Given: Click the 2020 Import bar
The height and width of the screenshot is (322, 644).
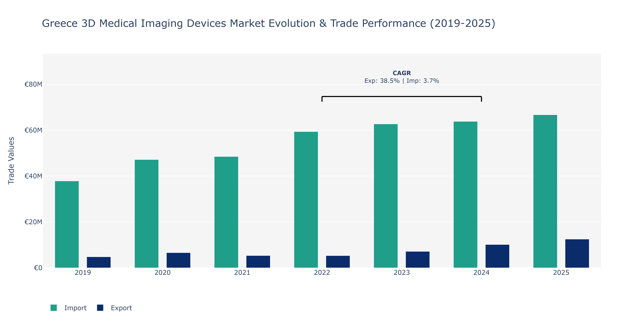Looking at the screenshot, I should click(x=147, y=214).
